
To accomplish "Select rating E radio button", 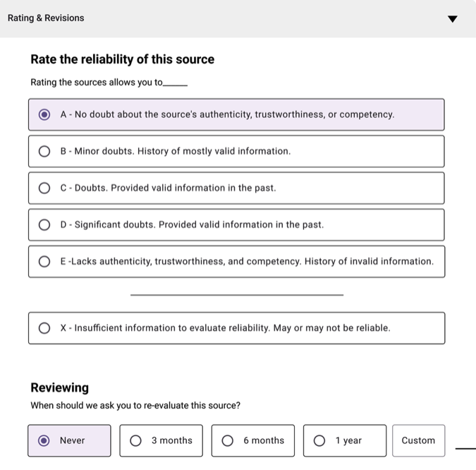I will (44, 261).
